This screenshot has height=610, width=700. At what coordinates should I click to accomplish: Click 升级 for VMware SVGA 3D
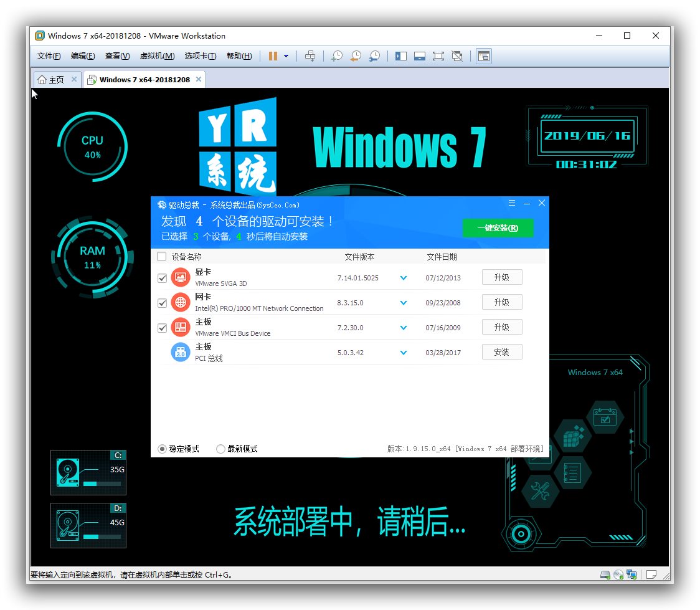point(502,277)
